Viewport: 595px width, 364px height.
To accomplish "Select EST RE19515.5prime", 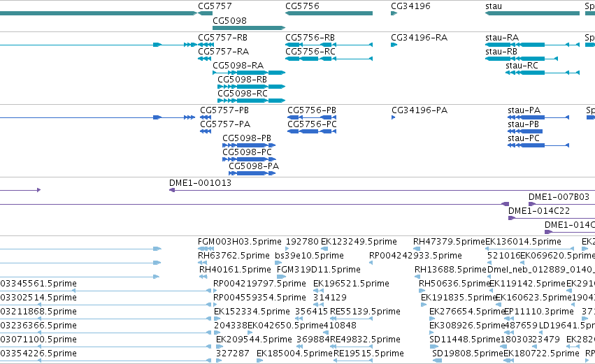I will (x=369, y=354).
